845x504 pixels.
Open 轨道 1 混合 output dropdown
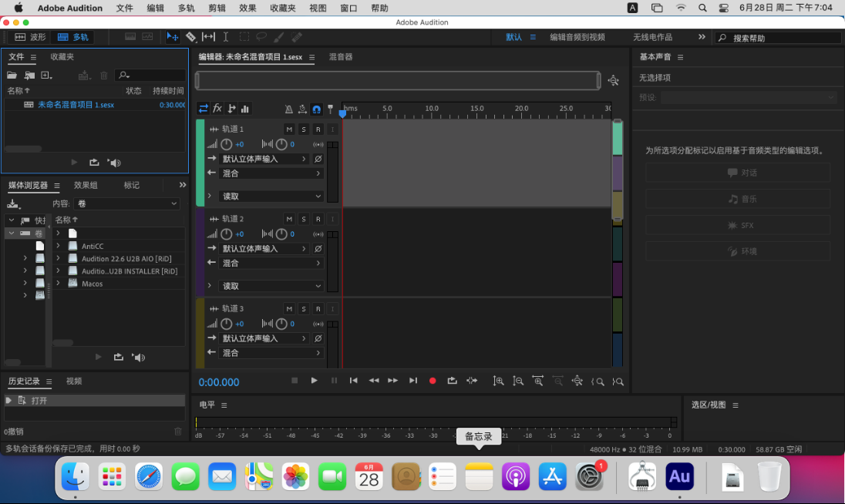click(271, 173)
